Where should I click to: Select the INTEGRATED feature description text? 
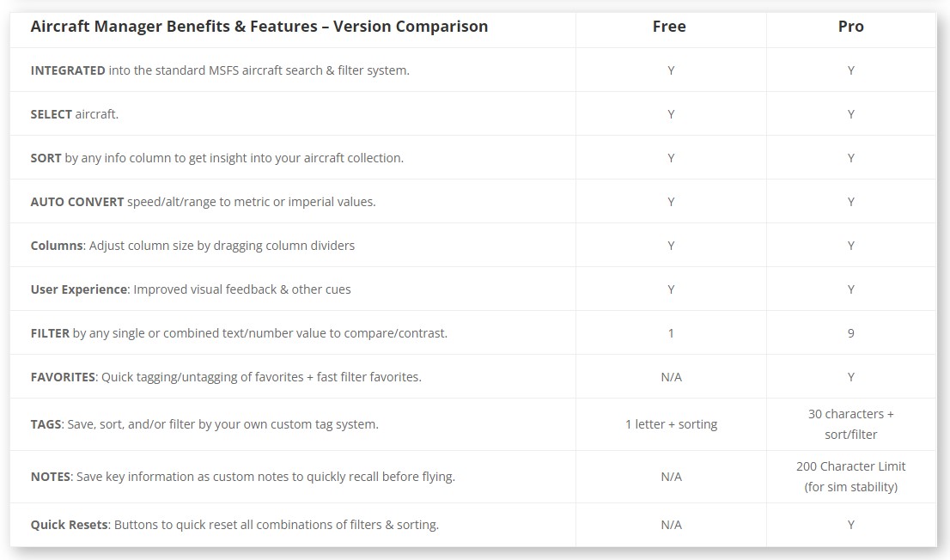pyautogui.click(x=220, y=70)
